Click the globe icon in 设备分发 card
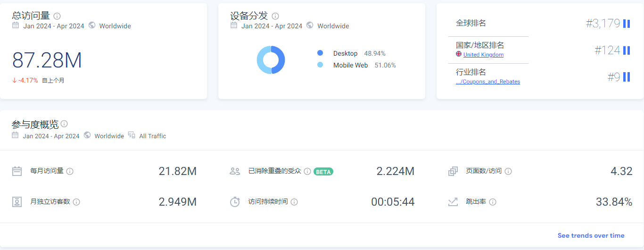This screenshot has height=250, width=644. (310, 25)
